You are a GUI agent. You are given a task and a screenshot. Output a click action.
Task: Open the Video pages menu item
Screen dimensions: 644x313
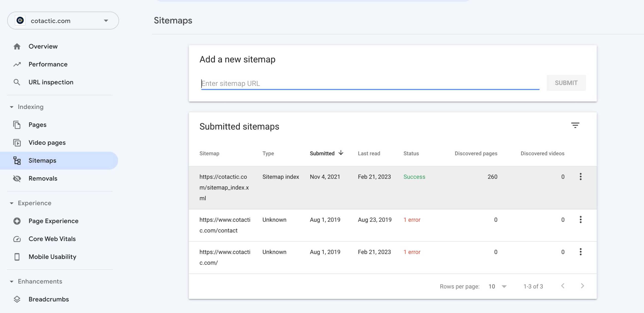[59, 142]
